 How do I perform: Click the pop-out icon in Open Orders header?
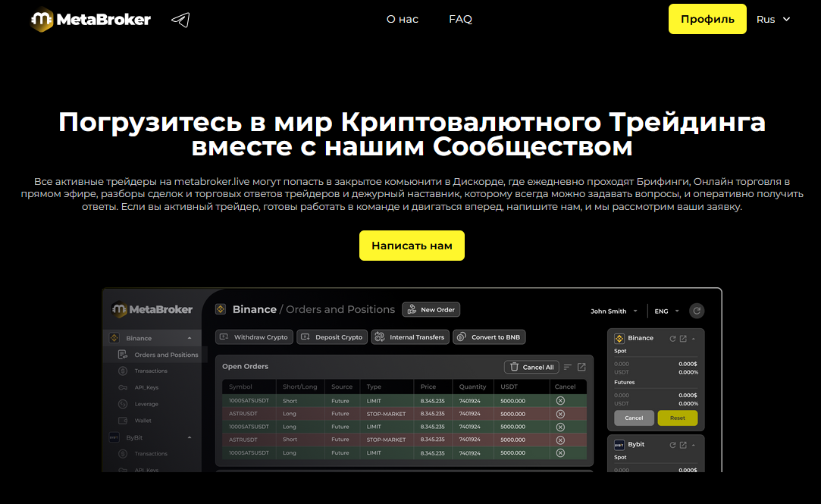(x=581, y=367)
